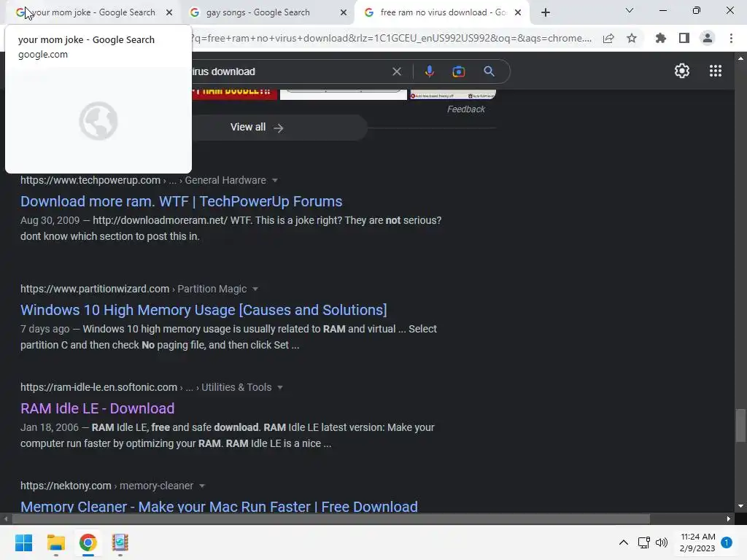
Task: Click 'Jan 18, 2006' in softonic snippet
Action: [x=50, y=427]
